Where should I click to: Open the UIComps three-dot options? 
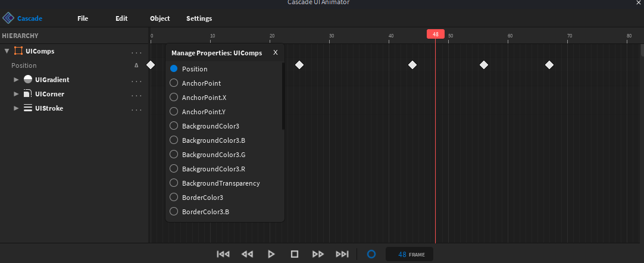tap(137, 52)
